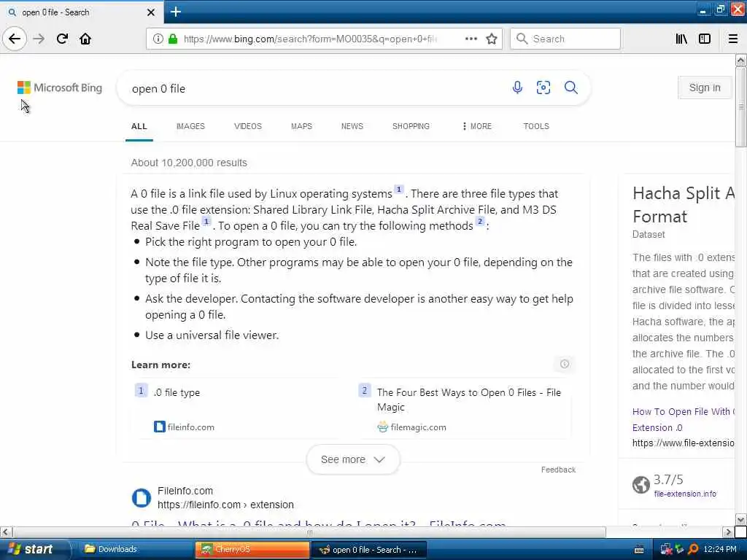Open 'The Four Best Ways to Open 0 Files' link
Screen dimensions: 747x560
[x=469, y=400]
